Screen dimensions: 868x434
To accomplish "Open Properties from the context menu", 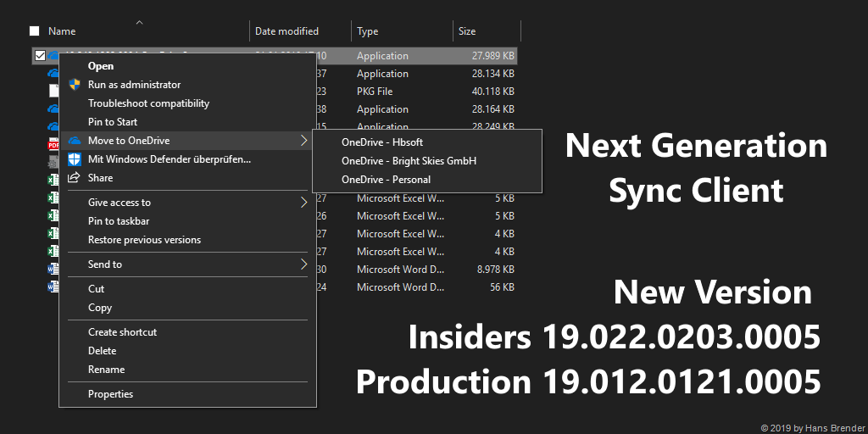I will (x=110, y=394).
